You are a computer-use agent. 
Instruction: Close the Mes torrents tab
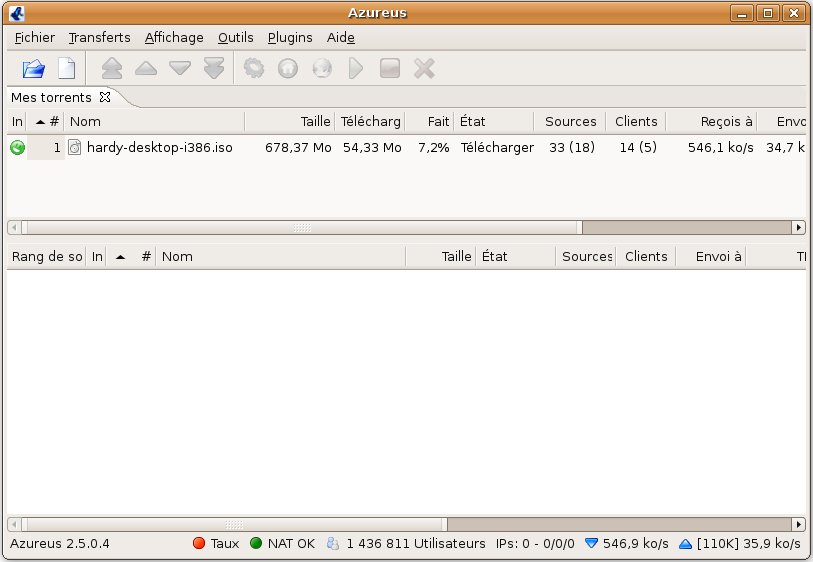105,97
